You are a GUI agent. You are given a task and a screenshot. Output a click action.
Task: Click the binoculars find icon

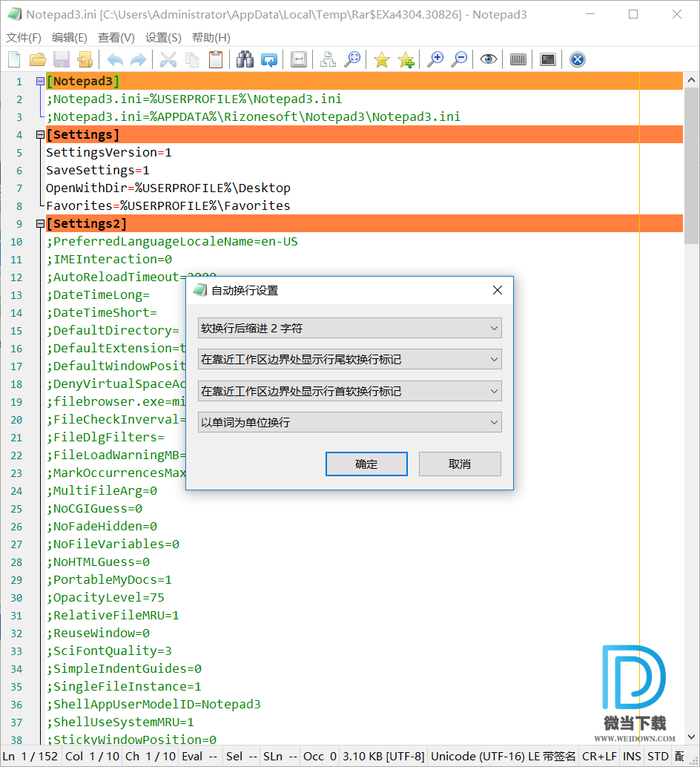[245, 59]
